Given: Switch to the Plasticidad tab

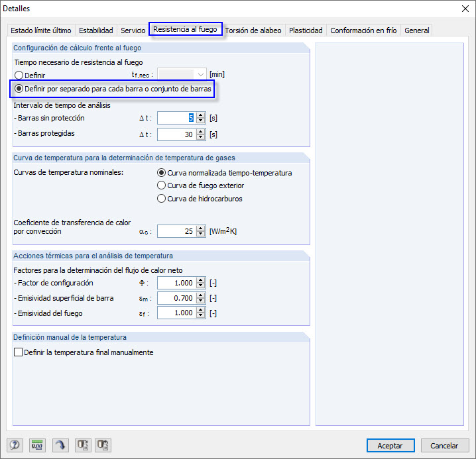Looking at the screenshot, I should tap(306, 30).
